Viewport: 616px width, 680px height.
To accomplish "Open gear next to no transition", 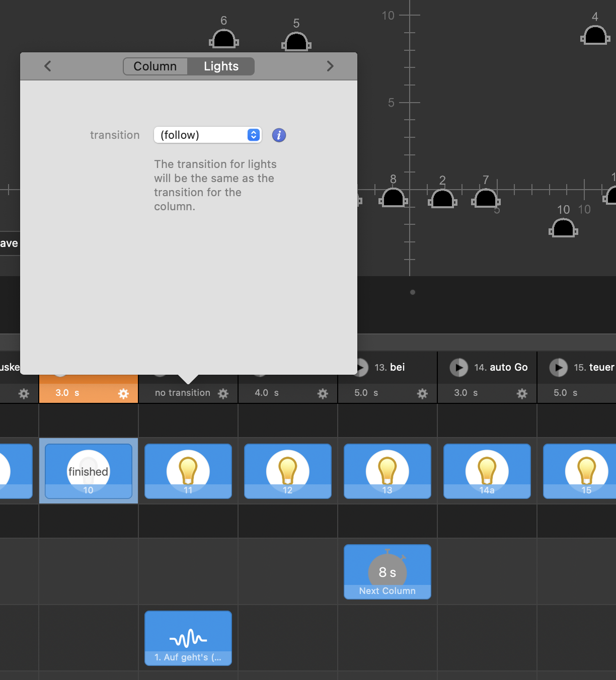I will pos(223,393).
